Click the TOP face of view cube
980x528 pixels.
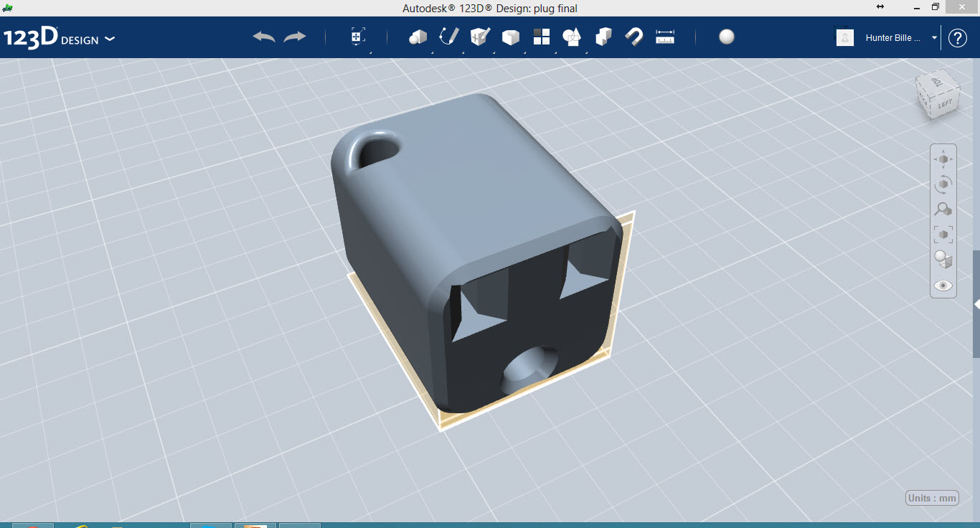[x=936, y=82]
